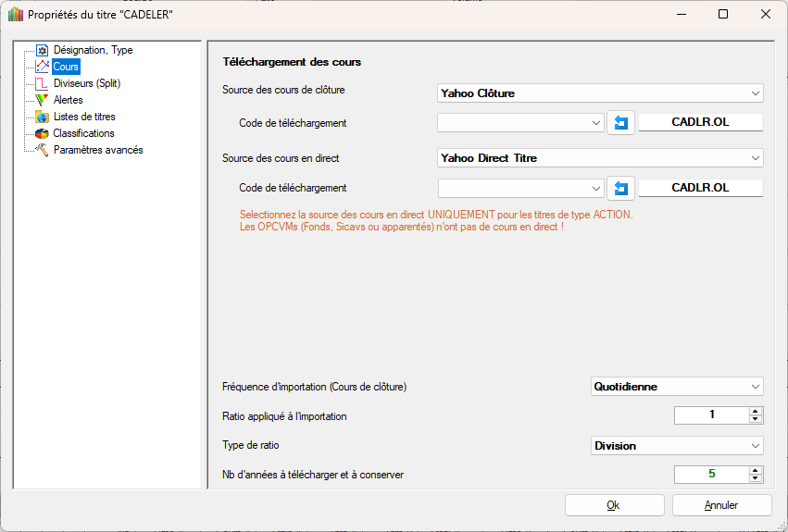Open the Source des cours de clôture dropdown
788x532 pixels.
pyautogui.click(x=600, y=93)
